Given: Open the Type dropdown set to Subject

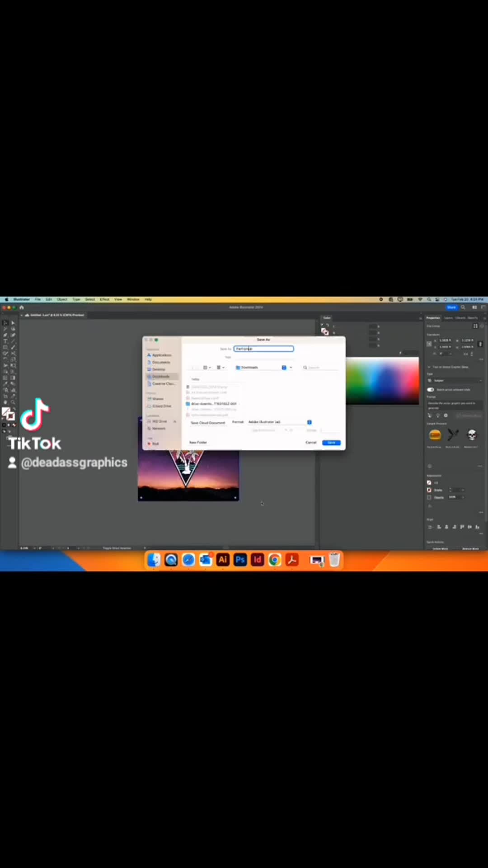Looking at the screenshot, I should [x=455, y=381].
